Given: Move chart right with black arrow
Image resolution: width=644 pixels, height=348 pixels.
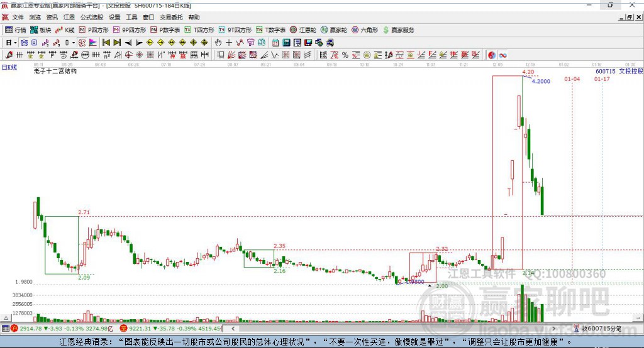Looking at the screenshot, I should pos(139,43).
